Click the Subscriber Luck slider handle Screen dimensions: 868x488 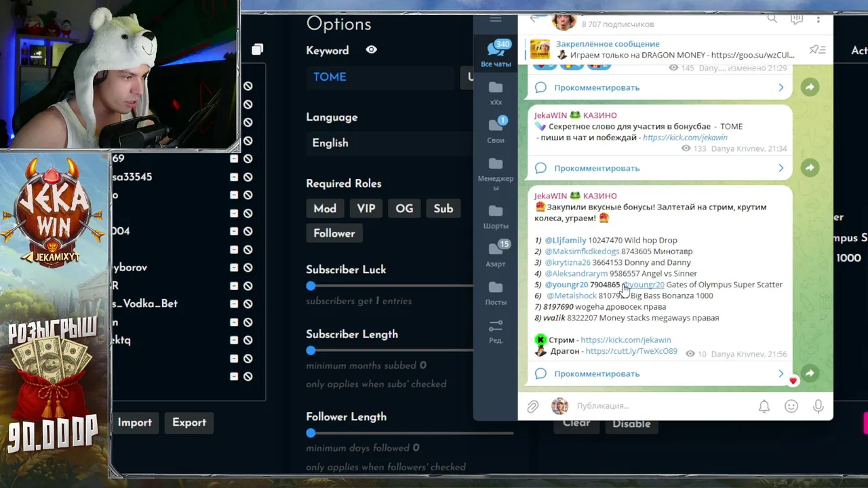coord(311,286)
